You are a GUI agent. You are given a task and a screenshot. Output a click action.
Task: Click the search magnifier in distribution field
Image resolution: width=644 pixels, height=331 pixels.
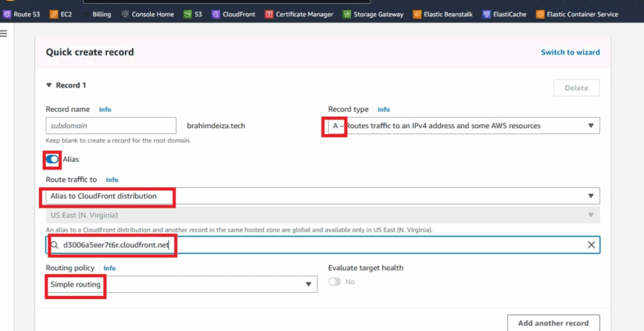[55, 246]
